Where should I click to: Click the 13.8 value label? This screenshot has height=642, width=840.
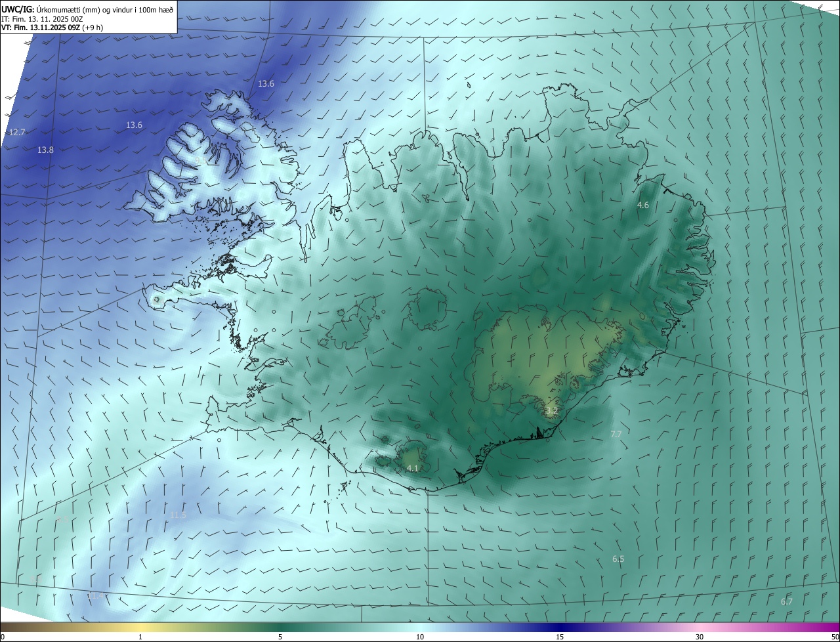[x=45, y=150]
